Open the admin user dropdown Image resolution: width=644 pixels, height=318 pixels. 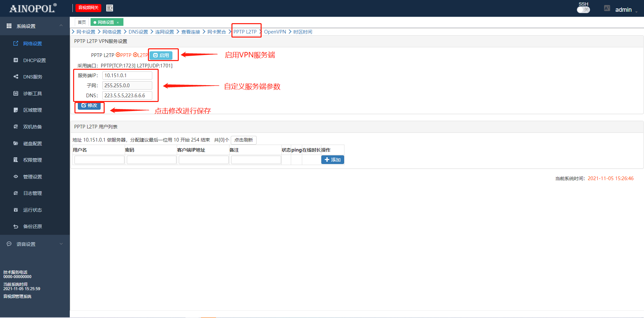626,10
